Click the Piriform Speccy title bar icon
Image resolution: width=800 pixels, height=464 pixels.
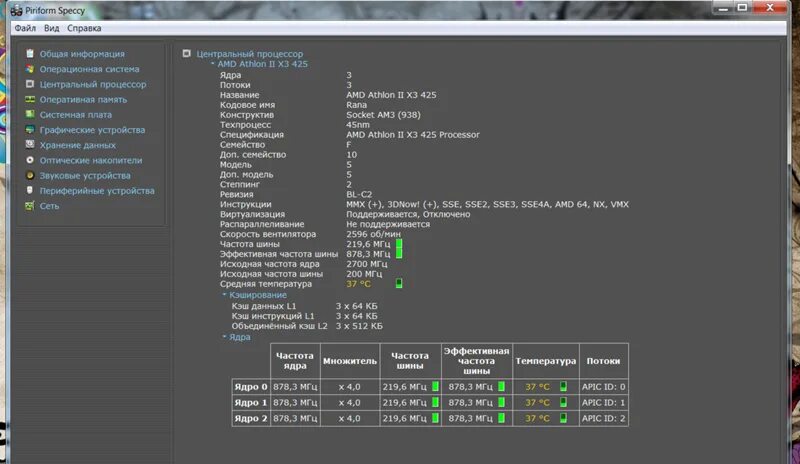pos(16,10)
